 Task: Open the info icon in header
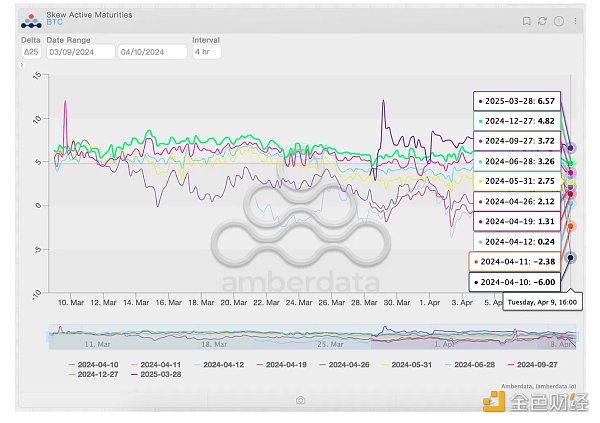tap(557, 21)
